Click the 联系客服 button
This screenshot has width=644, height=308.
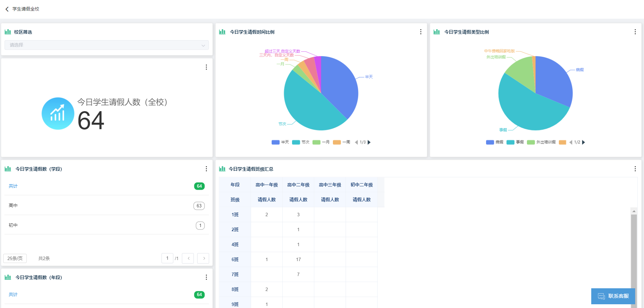coord(613,296)
